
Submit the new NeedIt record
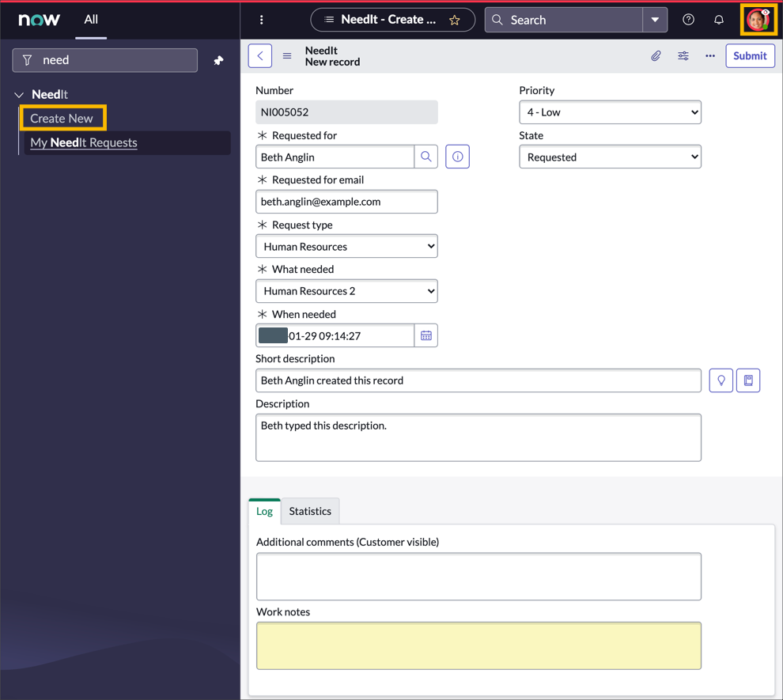click(x=750, y=55)
